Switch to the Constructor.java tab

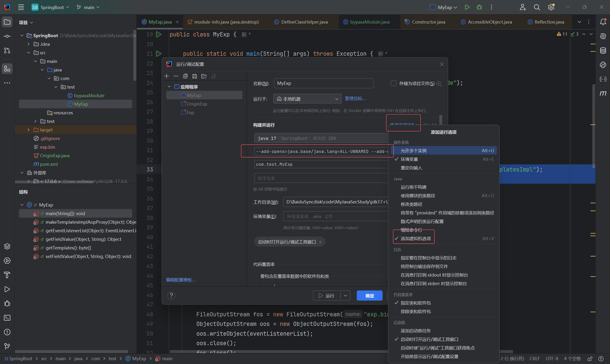pyautogui.click(x=428, y=22)
